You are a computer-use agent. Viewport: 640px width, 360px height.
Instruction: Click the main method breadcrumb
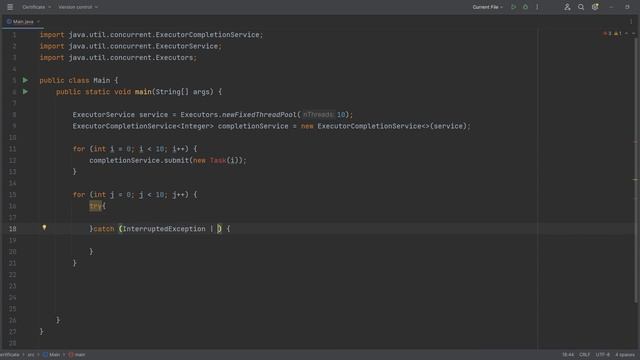pos(77,355)
